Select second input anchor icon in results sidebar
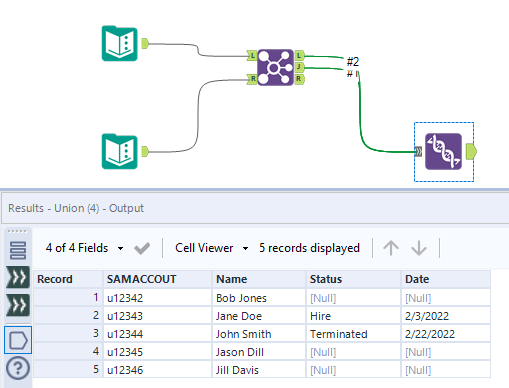The image size is (509, 388). (x=18, y=305)
